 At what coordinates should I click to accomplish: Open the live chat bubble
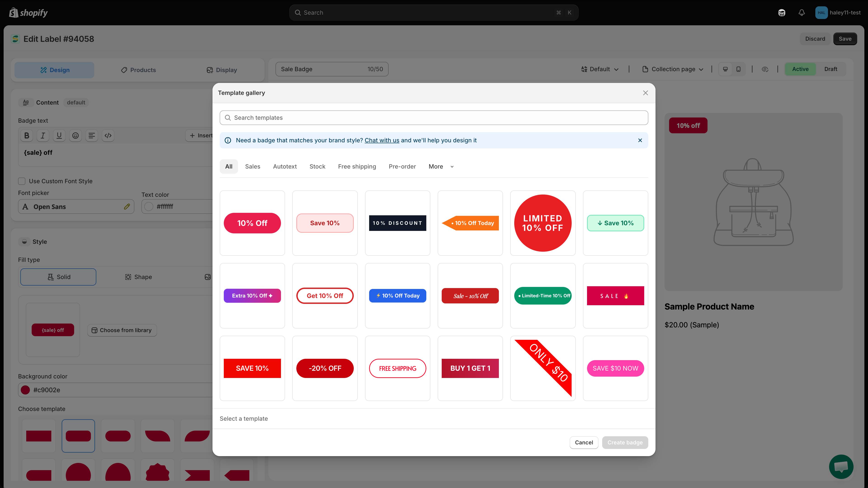[x=841, y=467]
